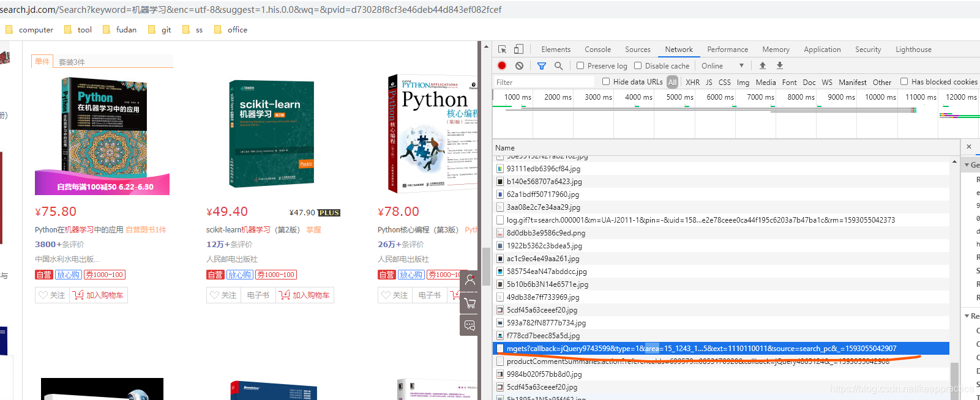
Task: Click the JD sidebar customer chat icon
Action: tap(469, 325)
